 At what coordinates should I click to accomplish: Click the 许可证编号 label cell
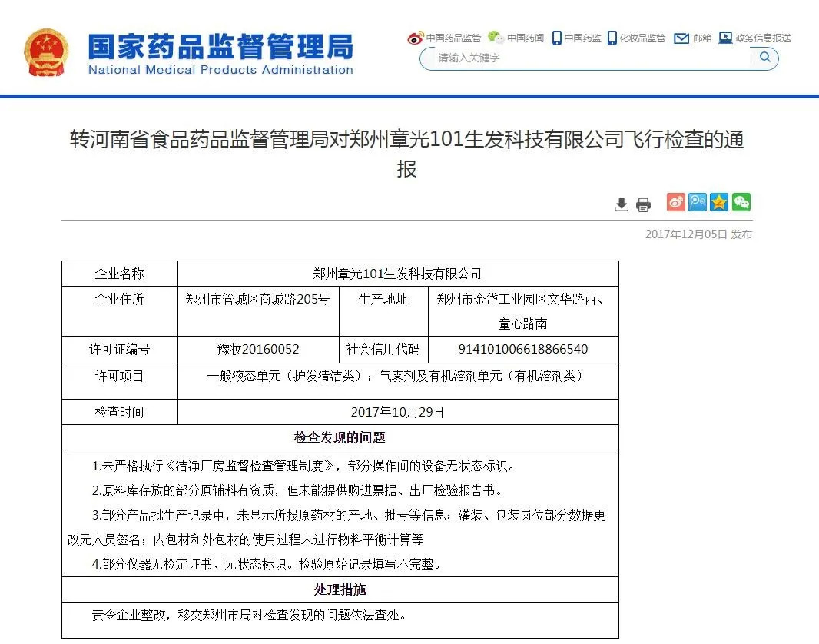[x=120, y=350]
